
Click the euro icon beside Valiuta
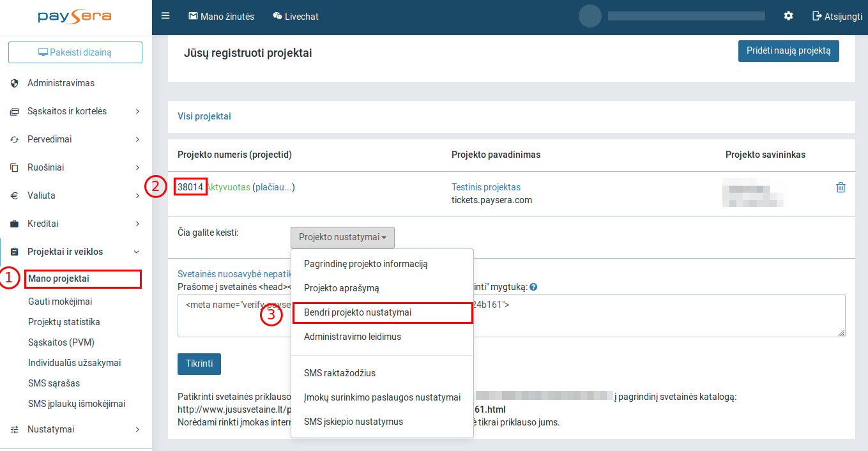(15, 195)
